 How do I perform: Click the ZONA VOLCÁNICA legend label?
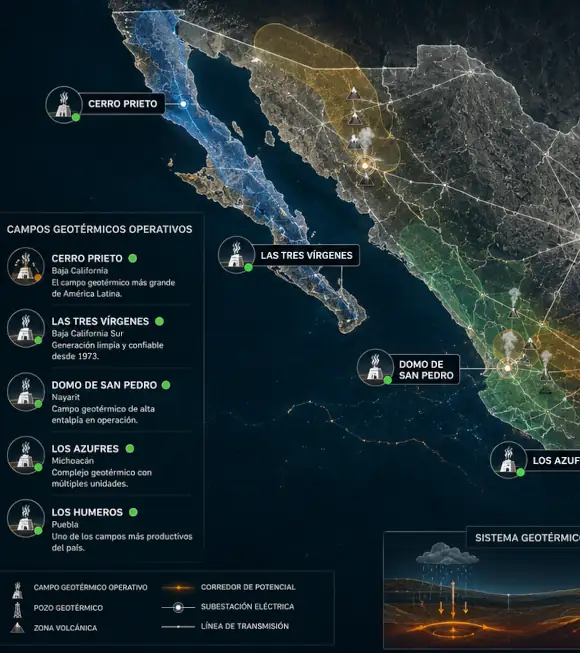tap(65, 628)
